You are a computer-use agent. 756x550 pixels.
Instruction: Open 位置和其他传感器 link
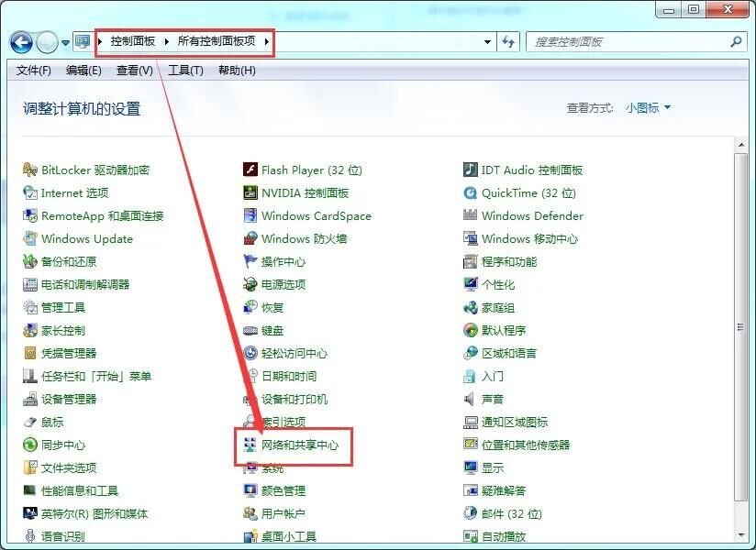(526, 445)
